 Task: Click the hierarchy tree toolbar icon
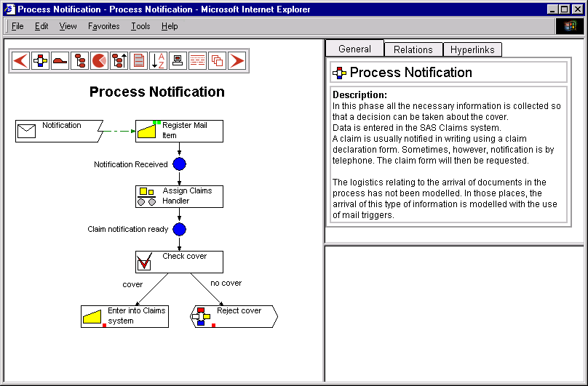coord(79,60)
